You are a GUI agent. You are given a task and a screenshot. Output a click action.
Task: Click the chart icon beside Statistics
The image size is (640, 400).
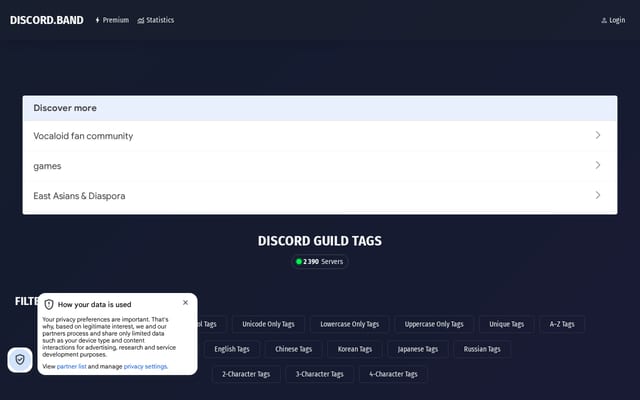[141, 20]
